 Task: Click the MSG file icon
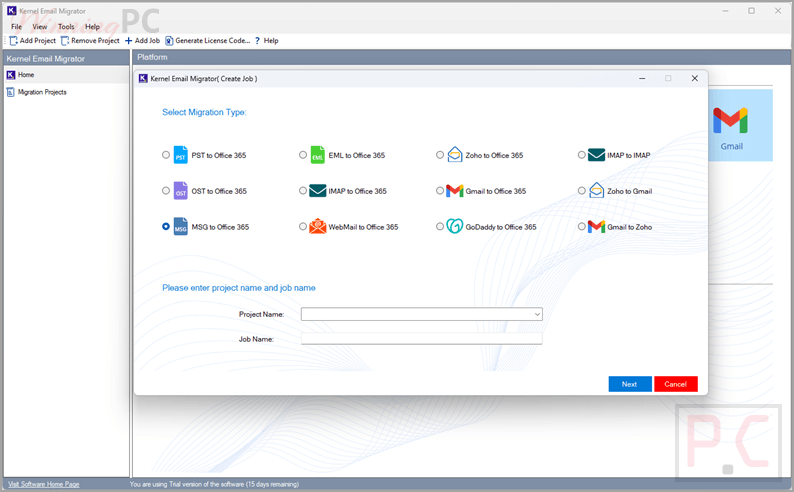pos(180,227)
